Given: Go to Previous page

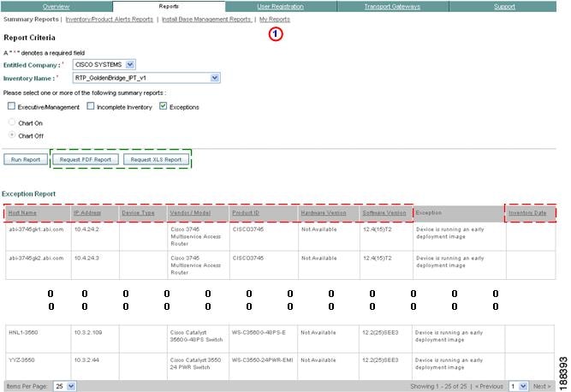Looking at the screenshot, I should pyautogui.click(x=489, y=386).
